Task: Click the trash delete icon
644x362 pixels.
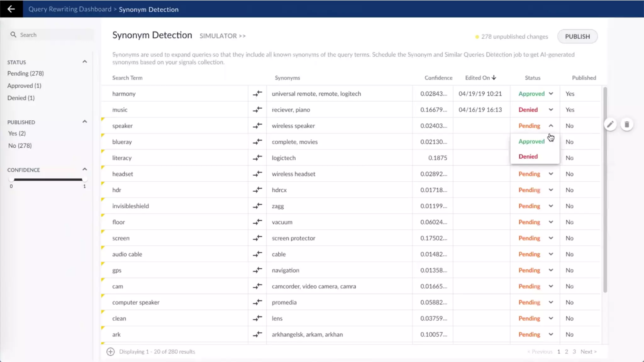Action: pyautogui.click(x=627, y=124)
